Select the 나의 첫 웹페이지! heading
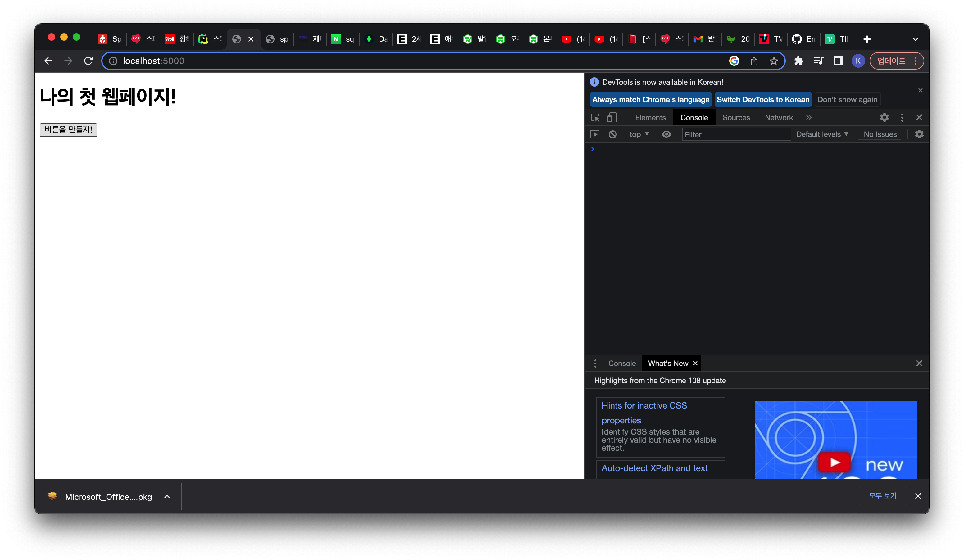Screen dimensions: 964x560 (107, 96)
